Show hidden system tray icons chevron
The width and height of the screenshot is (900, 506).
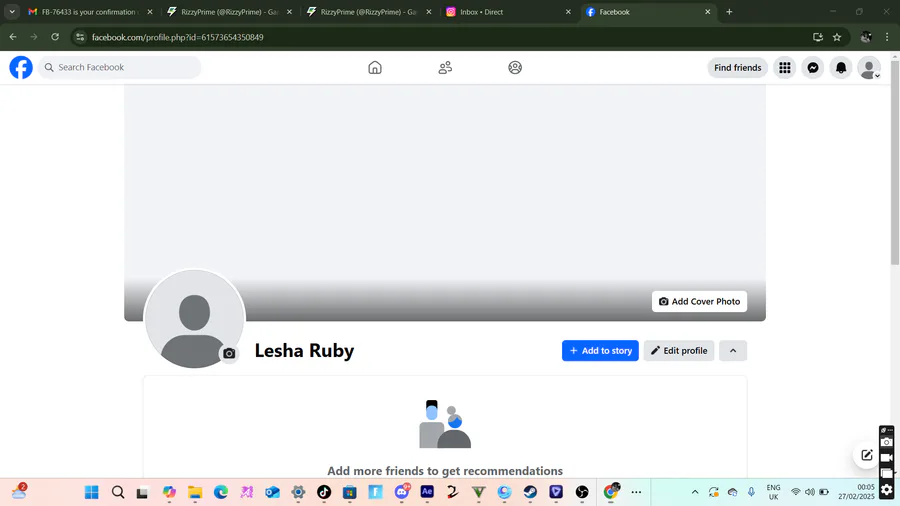(x=695, y=492)
